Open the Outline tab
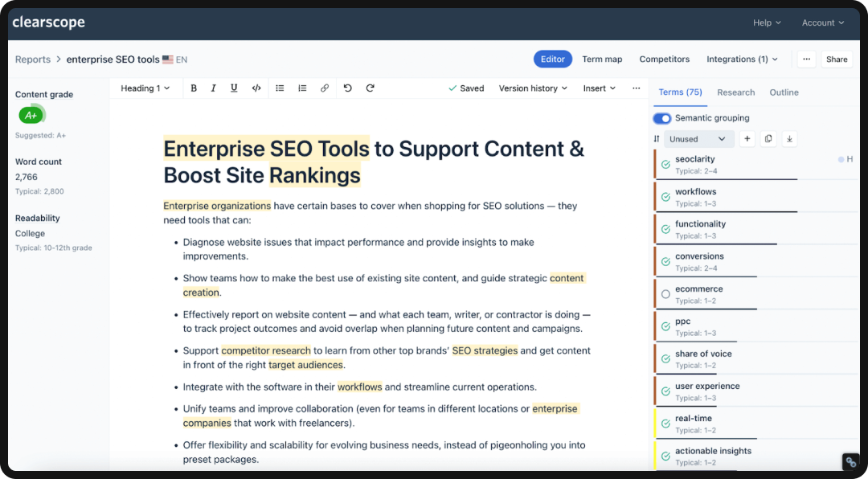 784,92
